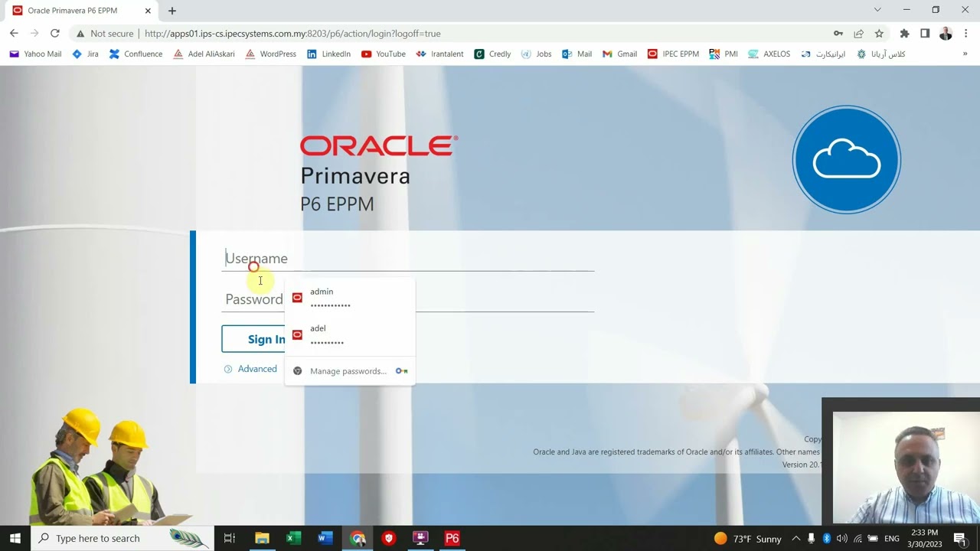Open a new browser tab

coord(172,11)
